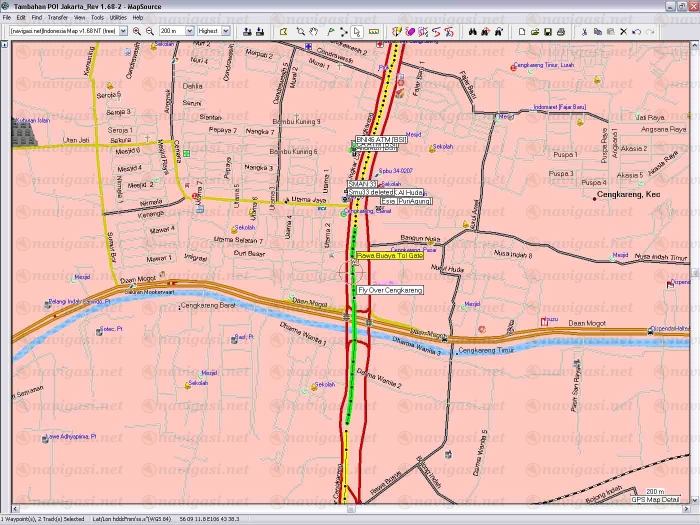
Task: Open the 200 m zoom scale dropdown
Action: tap(186, 31)
